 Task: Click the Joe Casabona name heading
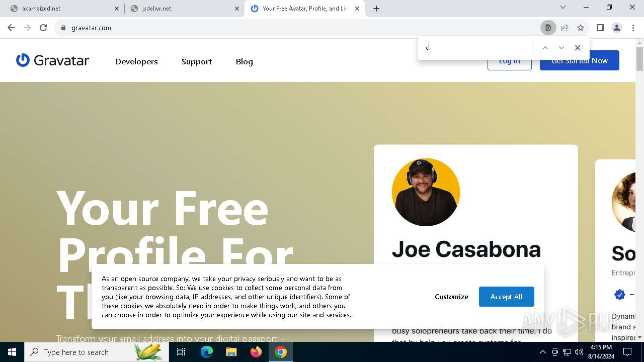[466, 249]
